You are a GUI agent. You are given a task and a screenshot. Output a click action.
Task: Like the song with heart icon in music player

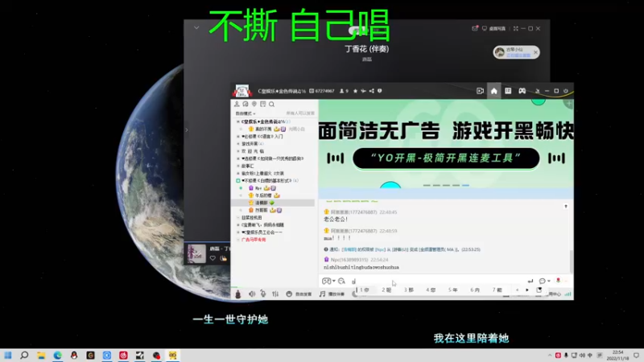tap(213, 258)
